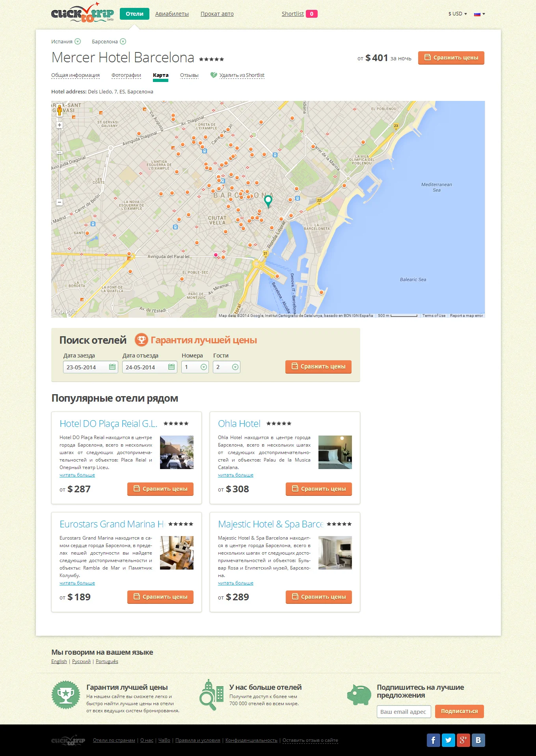
Task: Click the heart icon beside Удалить из Shortlist
Action: pyautogui.click(x=214, y=75)
